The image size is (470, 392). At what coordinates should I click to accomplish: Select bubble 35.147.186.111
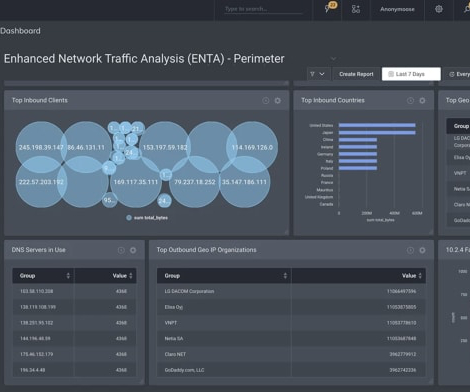coord(244,182)
